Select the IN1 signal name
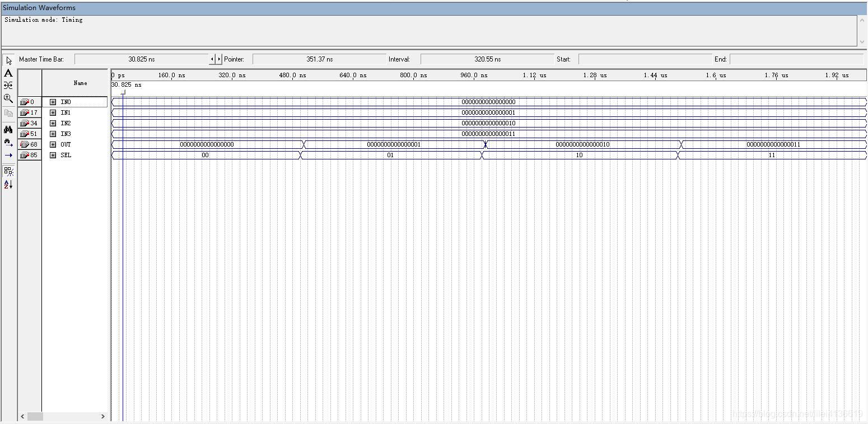Image resolution: width=868 pixels, height=424 pixels. 66,112
